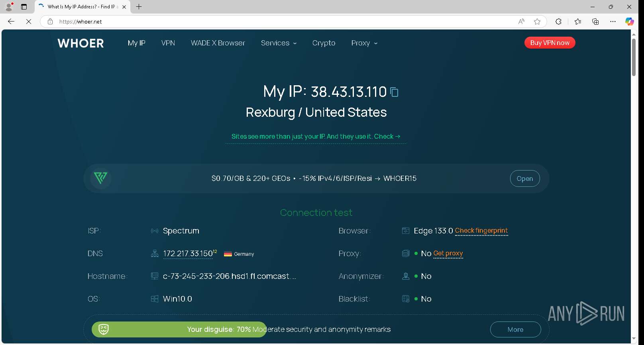644x345 pixels.
Task: Click the Edge 133.0 browser value
Action: [433, 231]
